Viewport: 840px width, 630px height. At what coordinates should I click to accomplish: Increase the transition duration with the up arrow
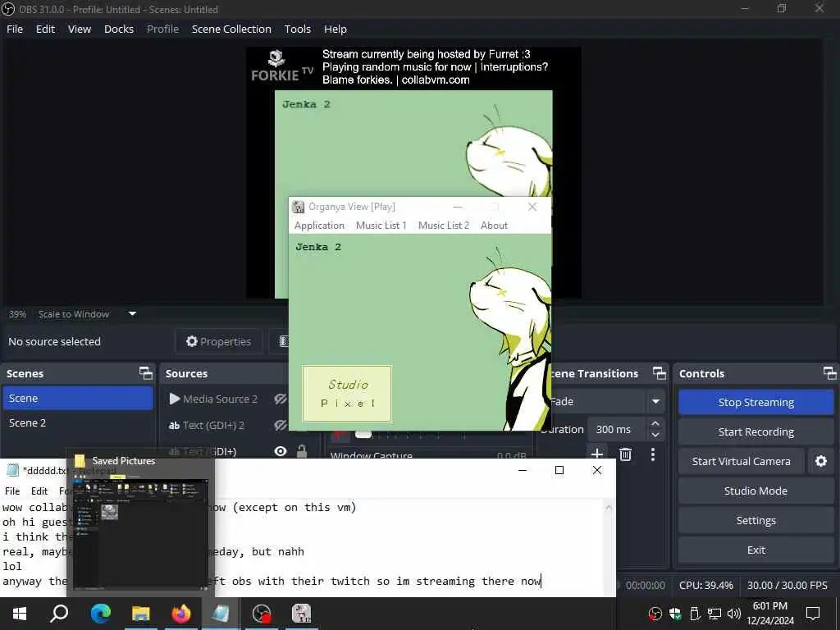(655, 423)
